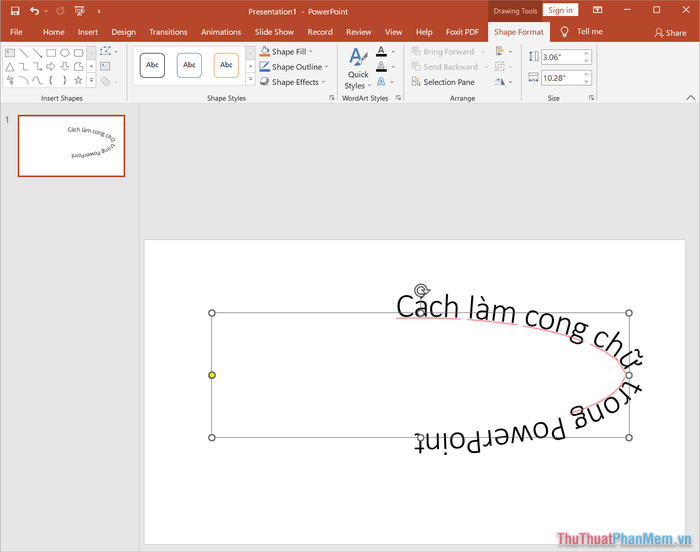
Task: Open the WordArt Styles dialog launcher
Action: [x=398, y=98]
